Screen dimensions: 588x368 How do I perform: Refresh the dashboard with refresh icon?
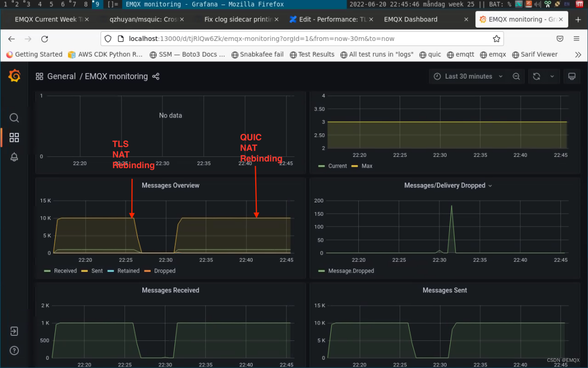click(536, 77)
